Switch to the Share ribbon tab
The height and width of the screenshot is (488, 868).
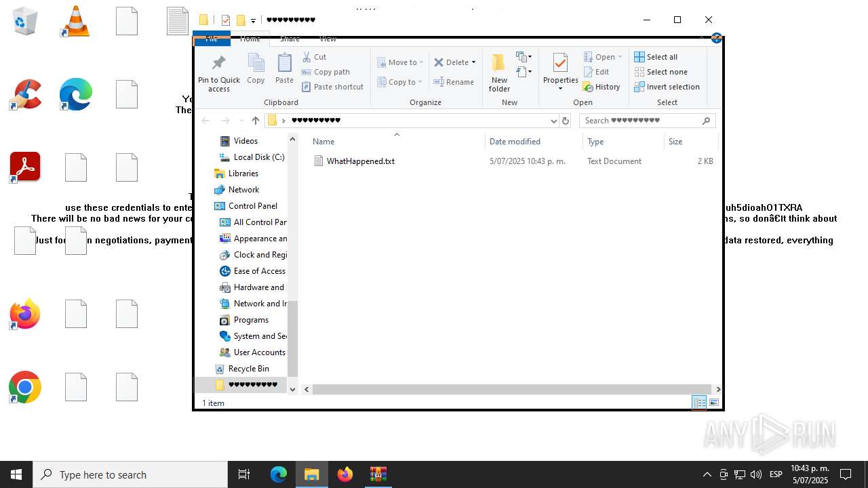[290, 39]
